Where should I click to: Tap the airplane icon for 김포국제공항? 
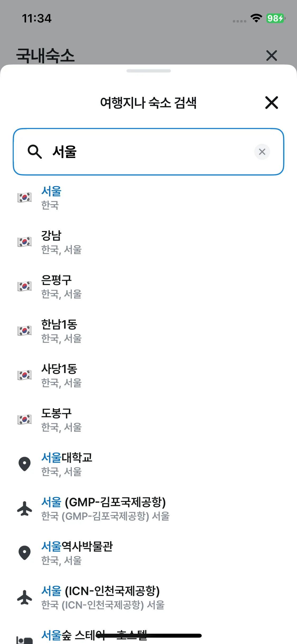coord(25,508)
